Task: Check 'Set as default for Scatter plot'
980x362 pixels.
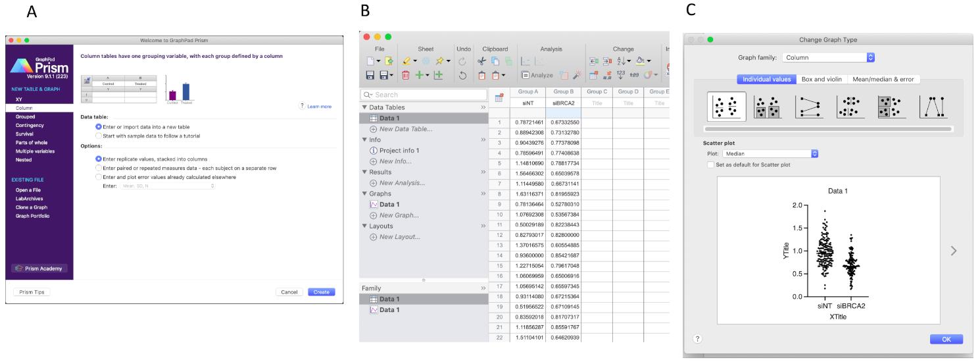Action: pos(710,164)
